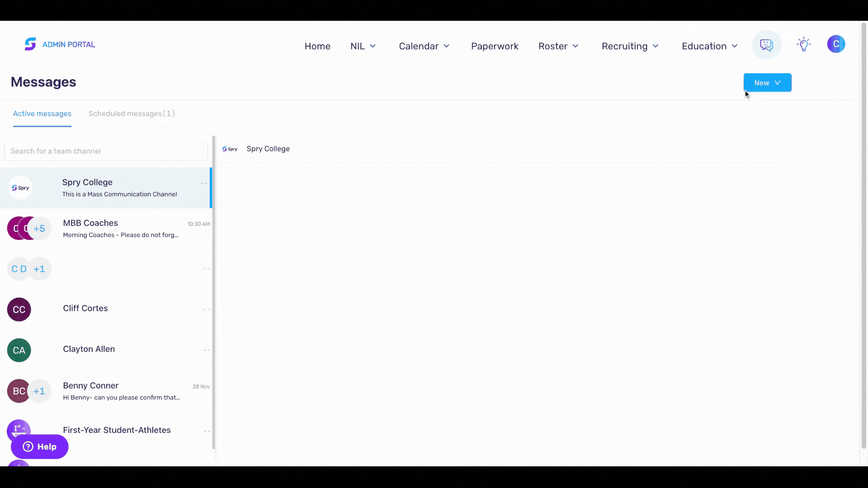Open the New message dropdown button
Image resolution: width=868 pixels, height=488 pixels.
767,83
